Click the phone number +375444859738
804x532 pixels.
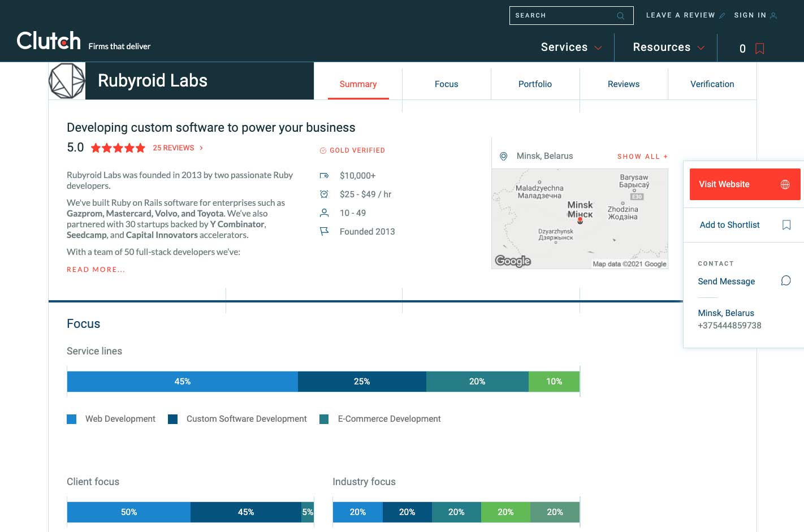[x=729, y=326]
